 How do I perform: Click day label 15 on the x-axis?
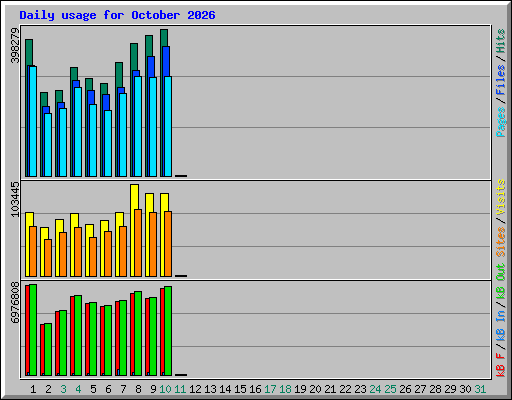pos(240,389)
